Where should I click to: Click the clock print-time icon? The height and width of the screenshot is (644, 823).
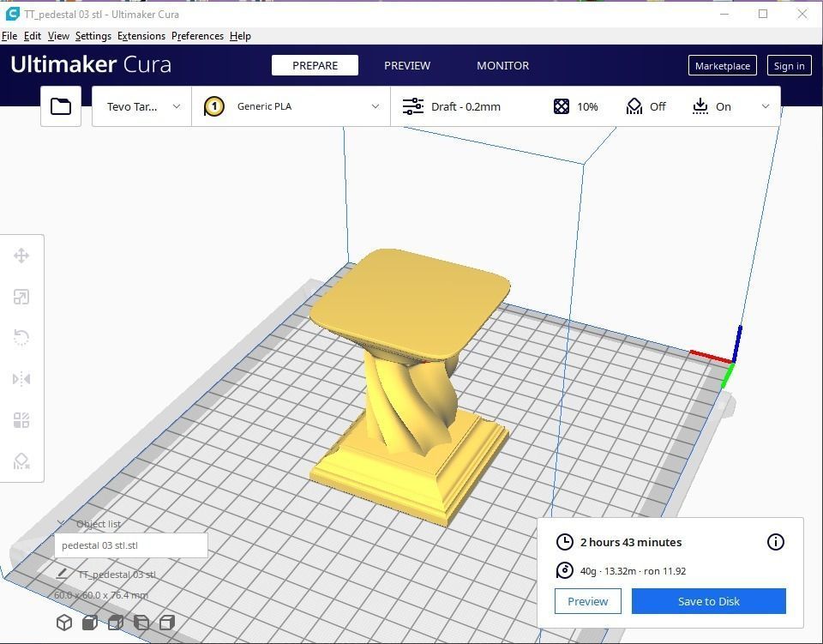tap(564, 542)
